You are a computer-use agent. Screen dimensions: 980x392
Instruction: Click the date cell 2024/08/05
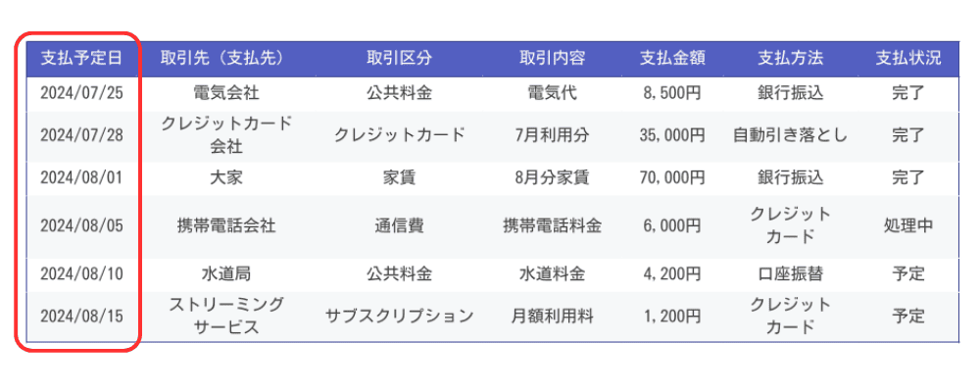click(x=81, y=226)
